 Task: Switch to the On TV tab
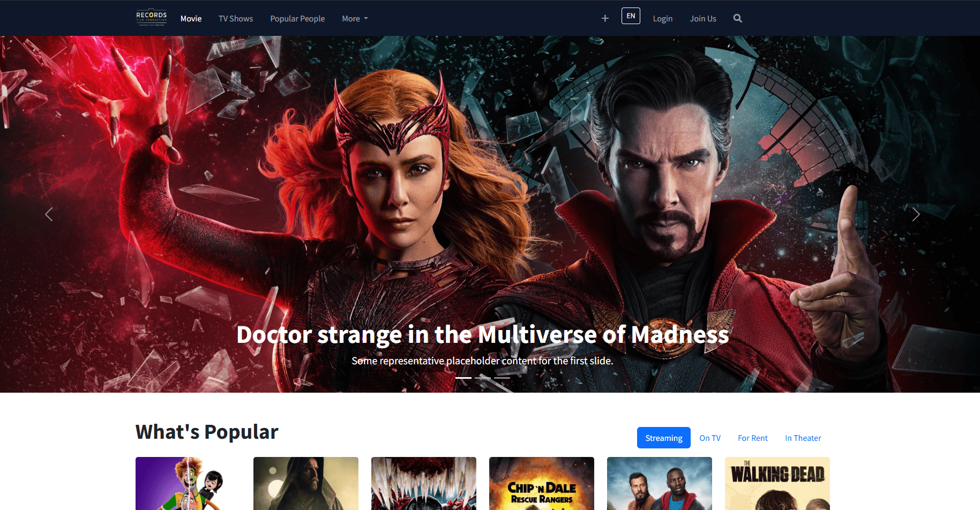tap(710, 438)
